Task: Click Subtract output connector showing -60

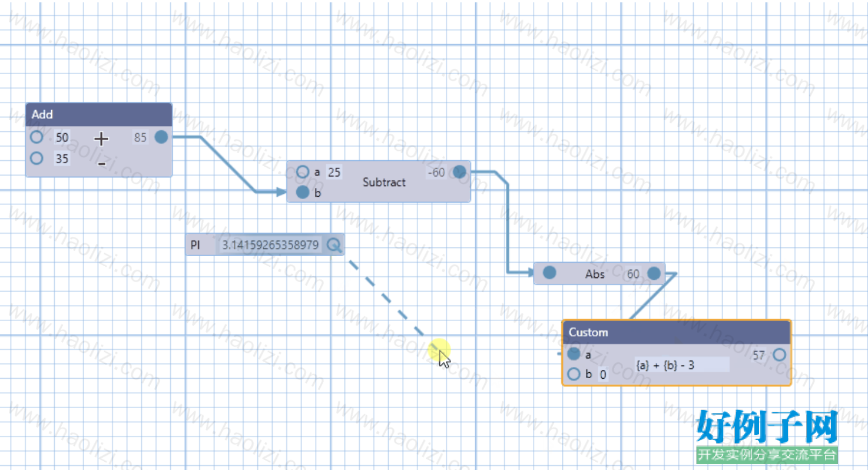Action: click(459, 172)
